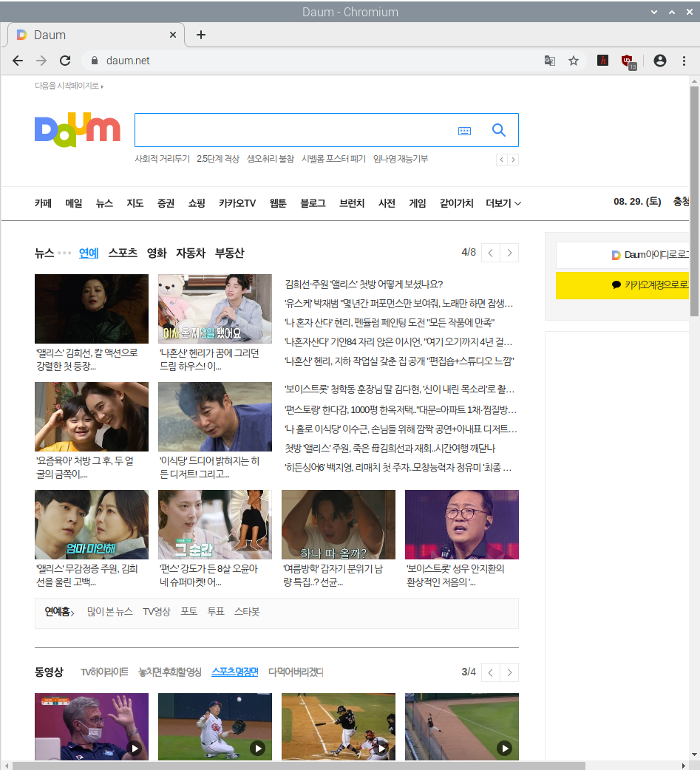Image resolution: width=700 pixels, height=770 pixels.
Task: Open 증권 in the navigation
Action: coord(166,202)
